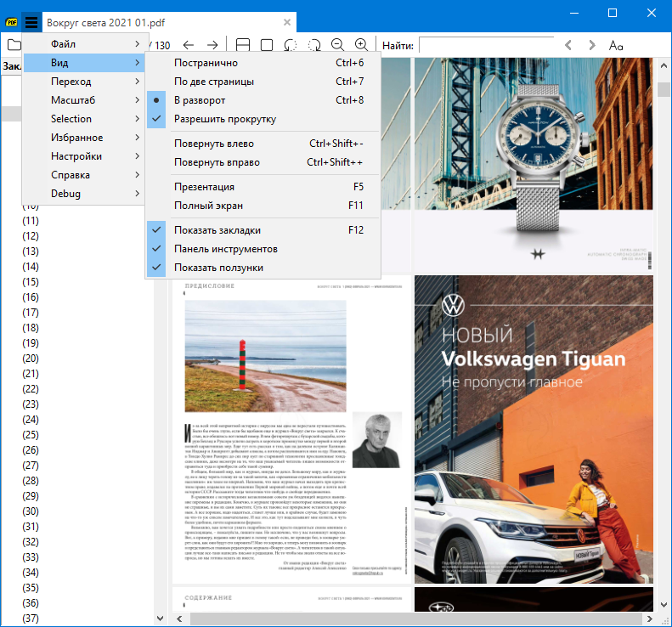The height and width of the screenshot is (627, 672).
Task: Switch to Полный экран mode
Action: click(263, 206)
